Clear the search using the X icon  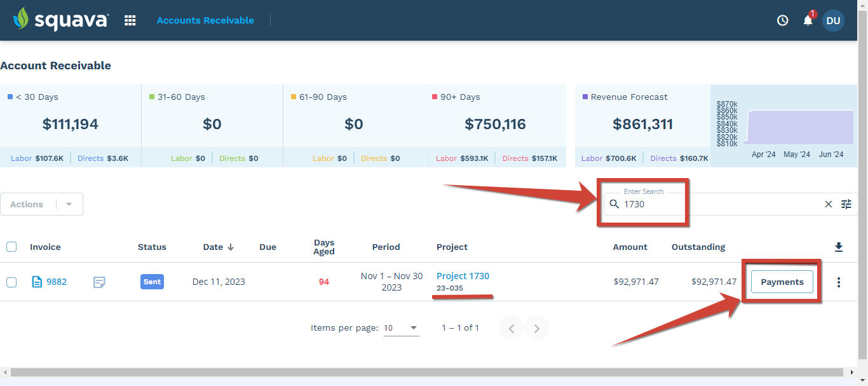(828, 204)
